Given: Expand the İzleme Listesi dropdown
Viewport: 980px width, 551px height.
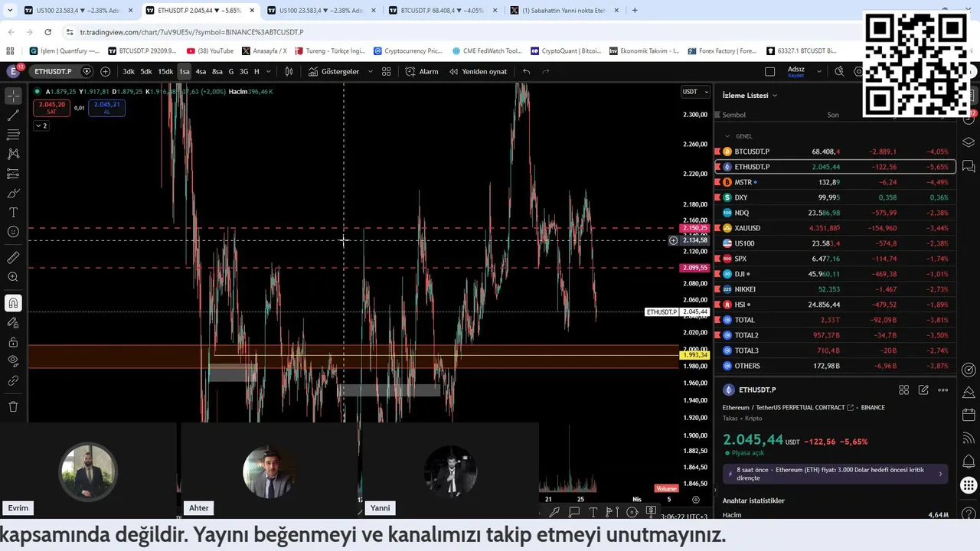Looking at the screenshot, I should pos(750,95).
